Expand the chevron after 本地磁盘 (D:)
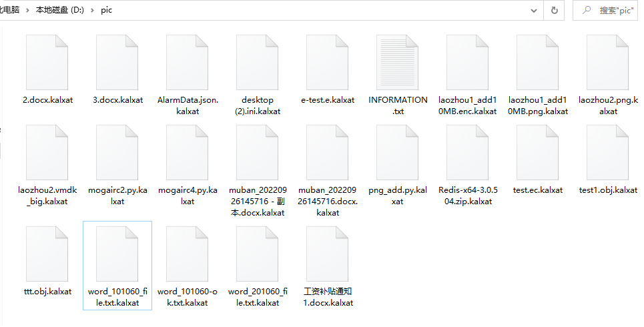The image size is (644, 327). (92, 10)
